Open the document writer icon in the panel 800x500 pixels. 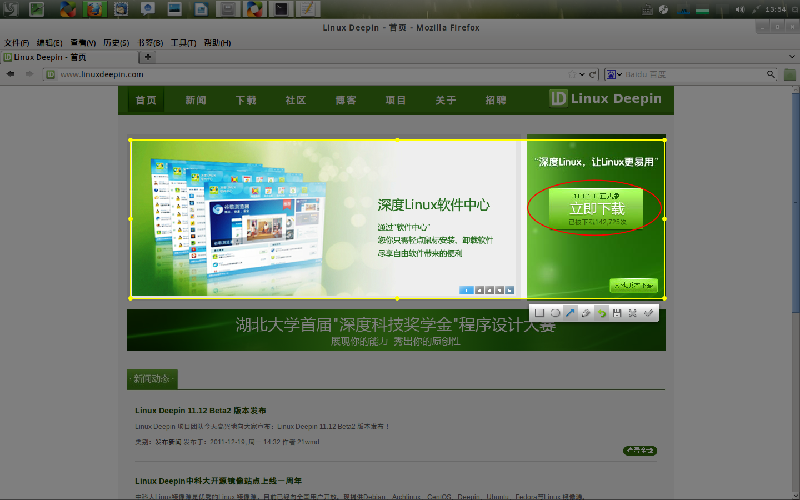click(201, 9)
